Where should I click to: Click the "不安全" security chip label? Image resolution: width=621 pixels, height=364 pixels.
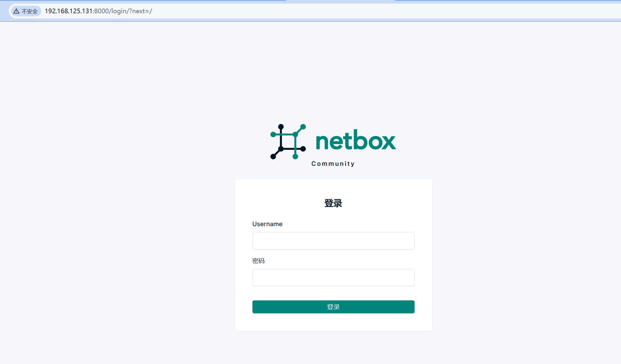(29, 11)
